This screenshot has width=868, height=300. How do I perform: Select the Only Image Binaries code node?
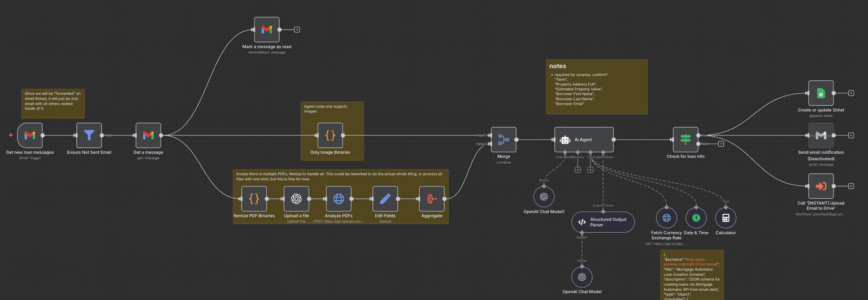(330, 136)
